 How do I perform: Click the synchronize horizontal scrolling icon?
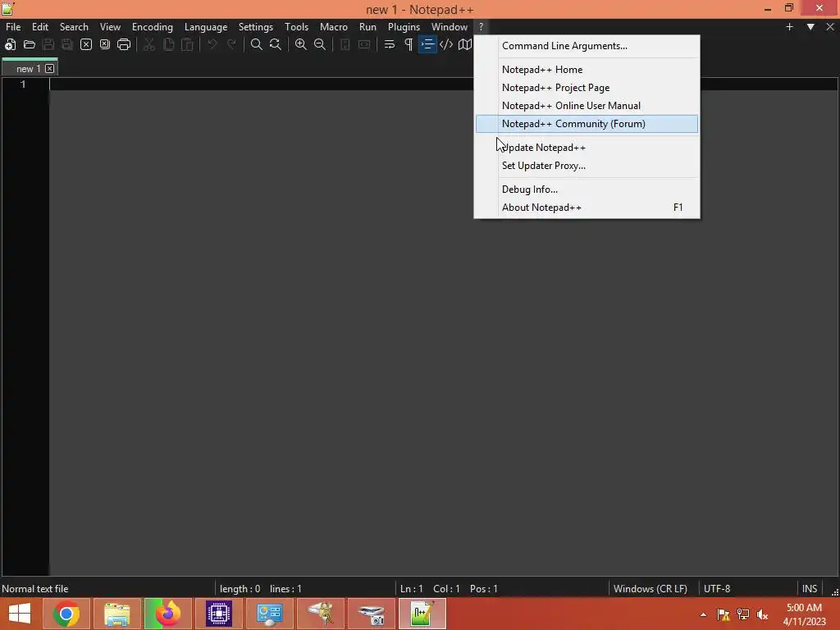pos(364,44)
